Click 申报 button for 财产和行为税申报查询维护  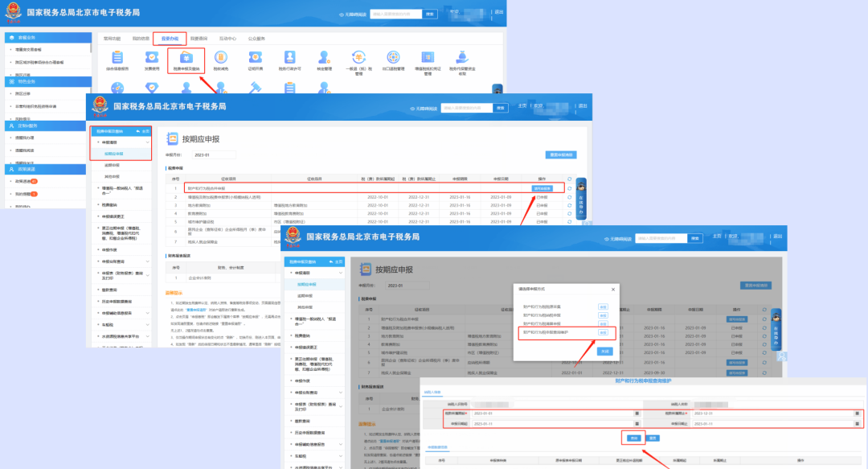pos(603,332)
